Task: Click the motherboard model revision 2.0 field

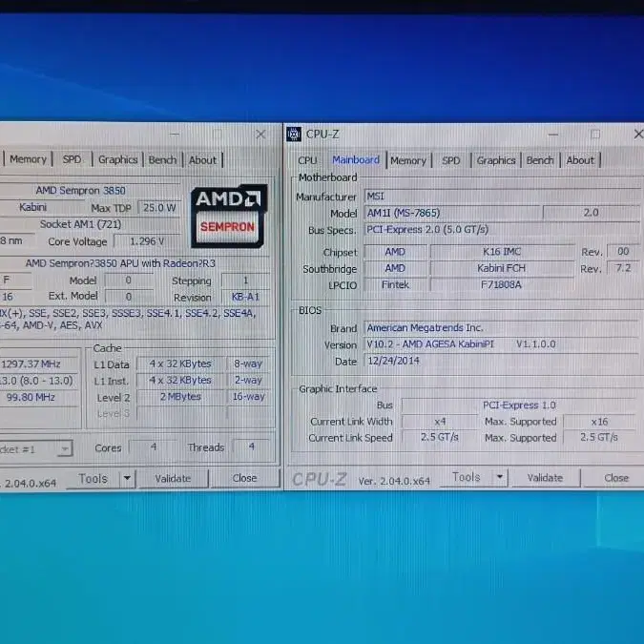Action: (x=591, y=213)
